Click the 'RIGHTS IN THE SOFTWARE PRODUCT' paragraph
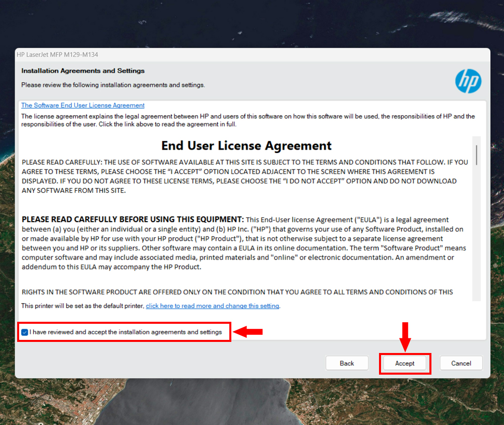The image size is (504, 425). click(237, 292)
